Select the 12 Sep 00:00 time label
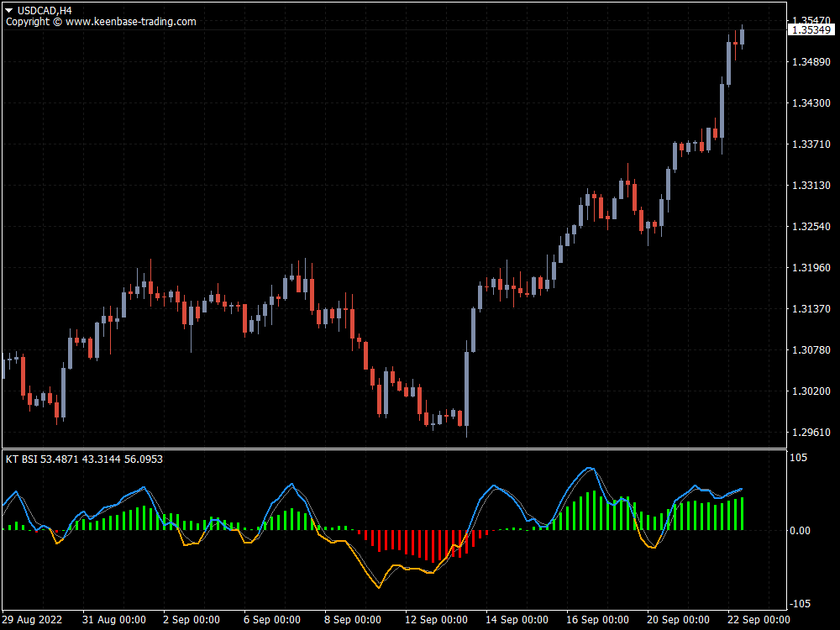Image resolution: width=840 pixels, height=630 pixels. 436,620
